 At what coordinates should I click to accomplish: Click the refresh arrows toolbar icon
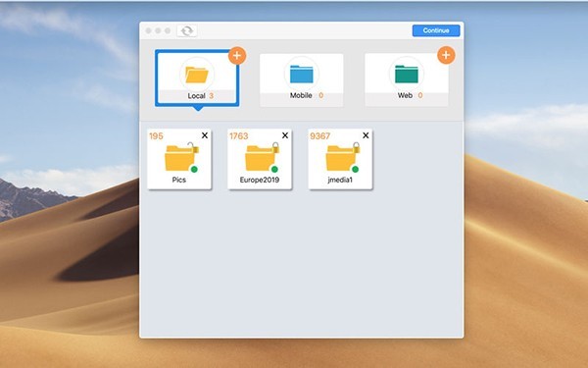[x=187, y=30]
